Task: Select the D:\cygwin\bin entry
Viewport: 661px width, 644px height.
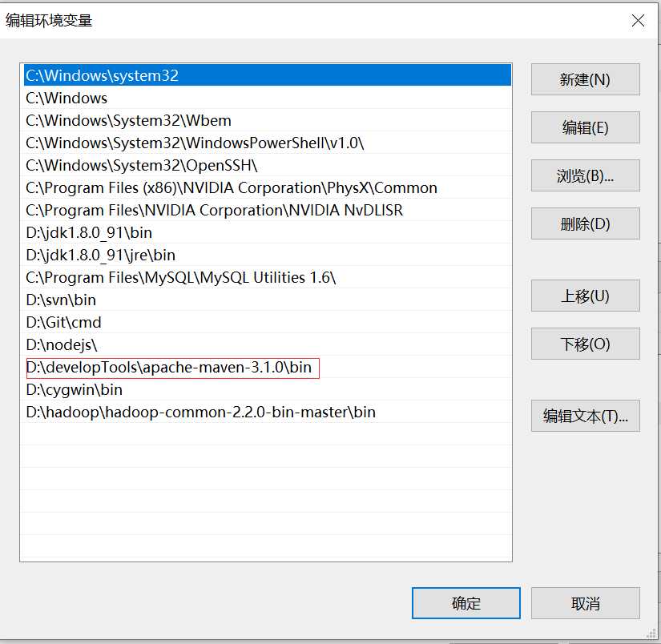Action: pyautogui.click(x=266, y=389)
